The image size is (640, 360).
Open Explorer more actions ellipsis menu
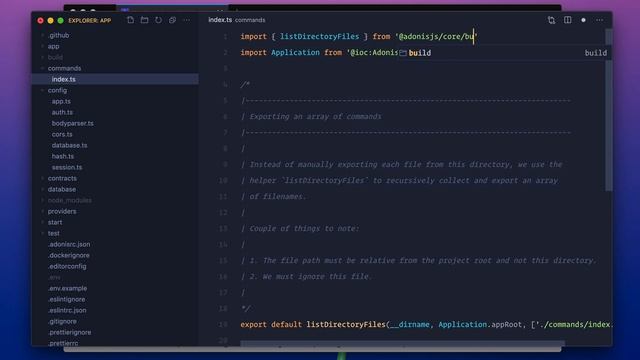point(186,20)
